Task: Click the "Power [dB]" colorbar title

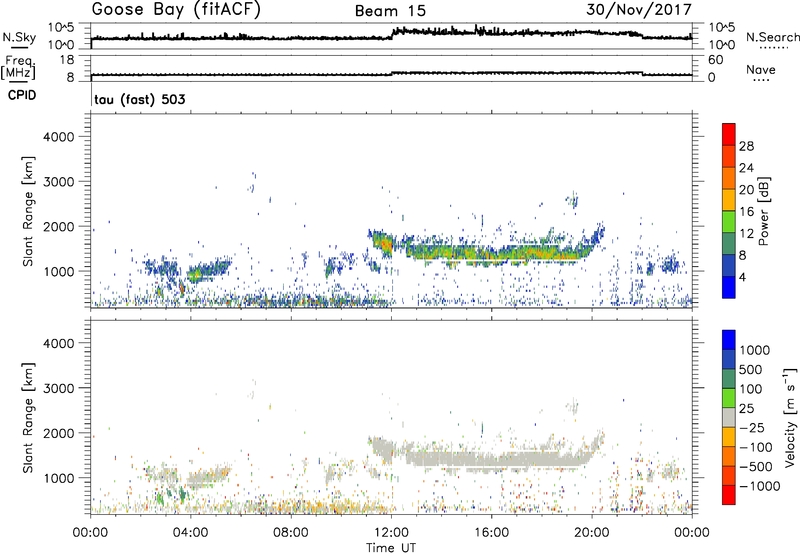Action: [x=763, y=211]
